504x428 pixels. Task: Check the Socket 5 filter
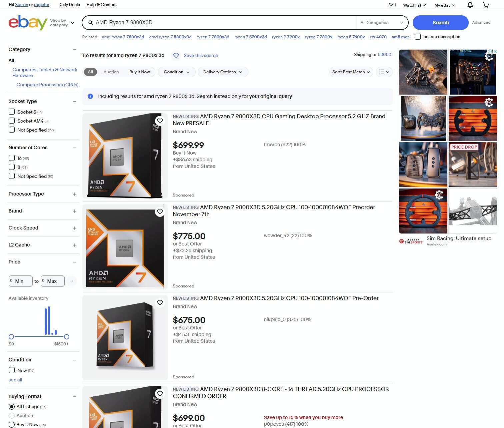12,112
